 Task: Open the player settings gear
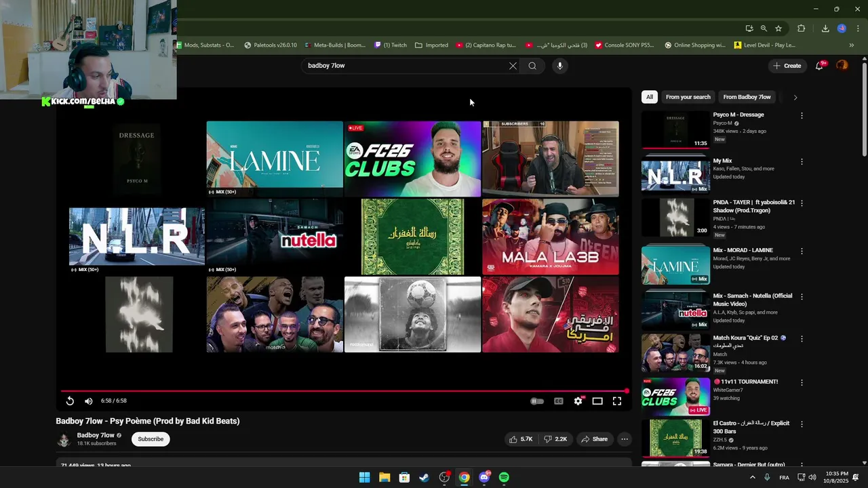tap(578, 401)
